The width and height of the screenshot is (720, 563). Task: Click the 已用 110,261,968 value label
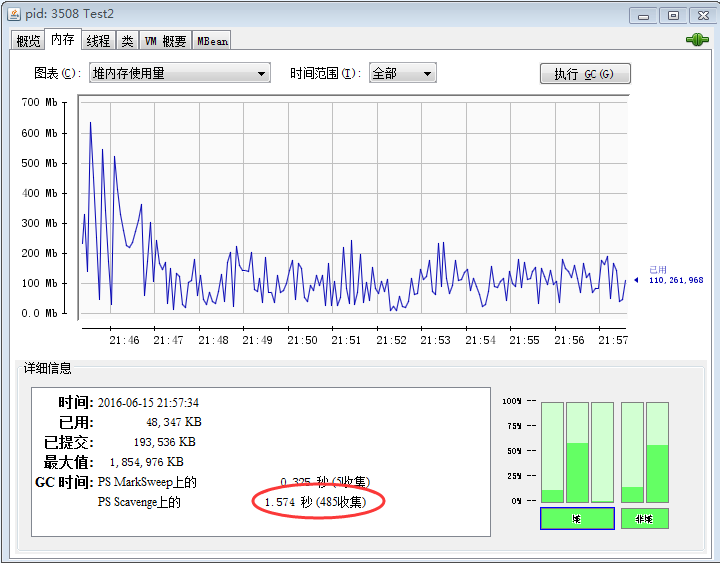tap(675, 275)
